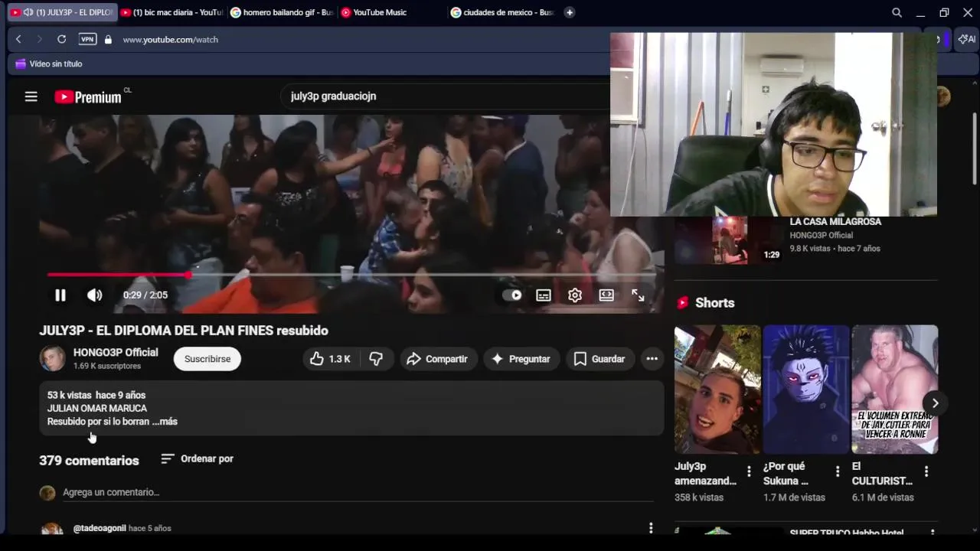980x551 pixels.
Task: Expand the description with ...más
Action: click(x=165, y=422)
